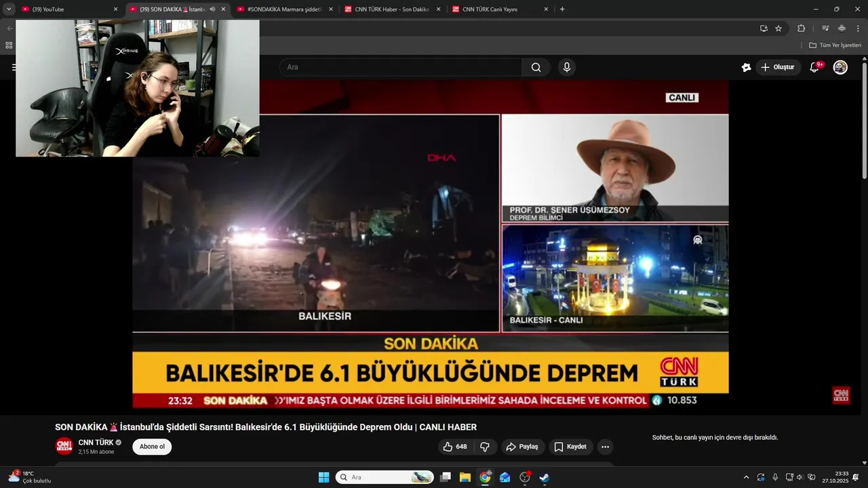Open File Explorer from the taskbar

coord(465,477)
